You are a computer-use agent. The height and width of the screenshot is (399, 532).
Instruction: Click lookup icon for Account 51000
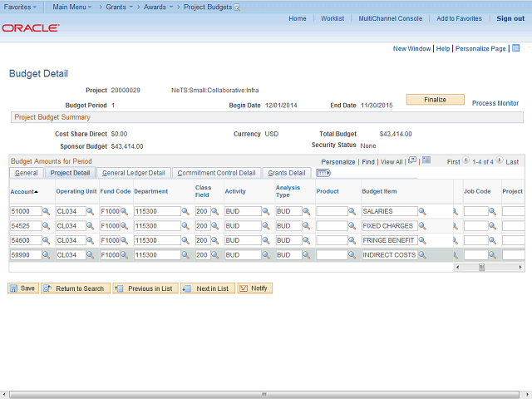pos(47,212)
